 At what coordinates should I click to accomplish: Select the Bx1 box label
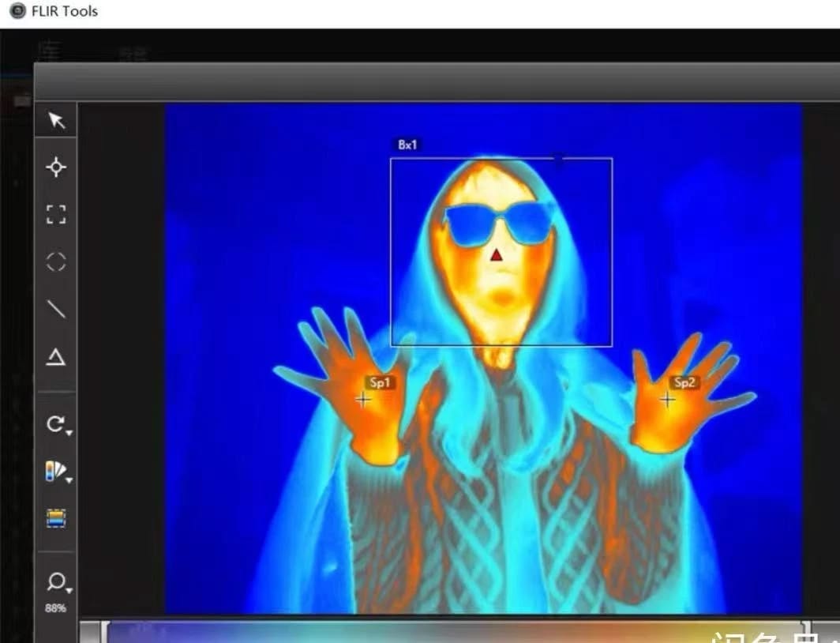tap(407, 145)
